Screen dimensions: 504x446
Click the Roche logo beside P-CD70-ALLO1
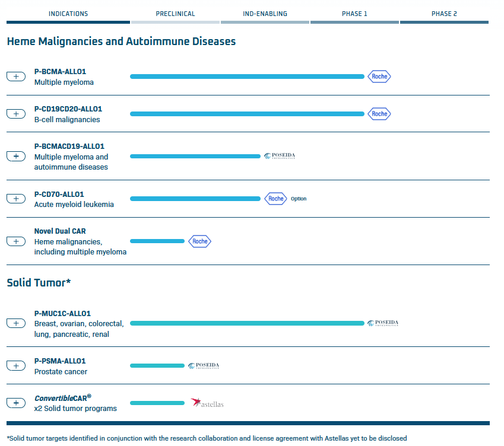click(x=275, y=199)
